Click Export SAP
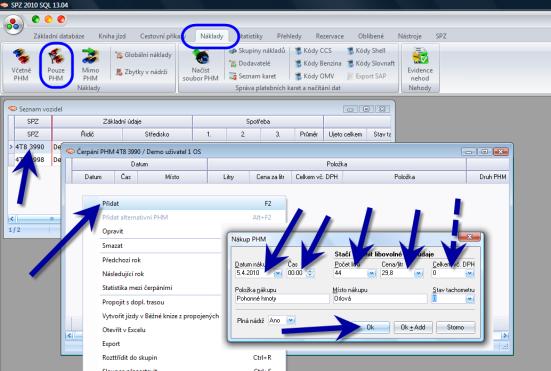551x371 pixels. pyautogui.click(x=367, y=76)
